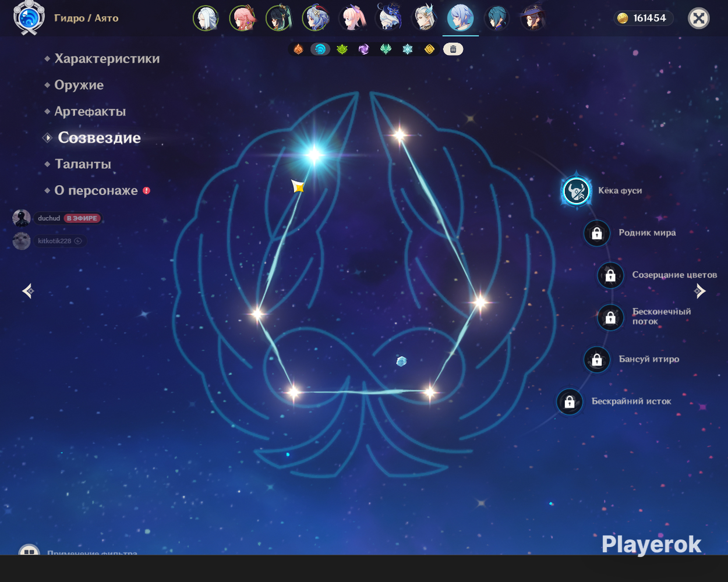This screenshot has height=582, width=728.
Task: Click the В ЭФИРЕ live badge
Action: click(x=82, y=218)
